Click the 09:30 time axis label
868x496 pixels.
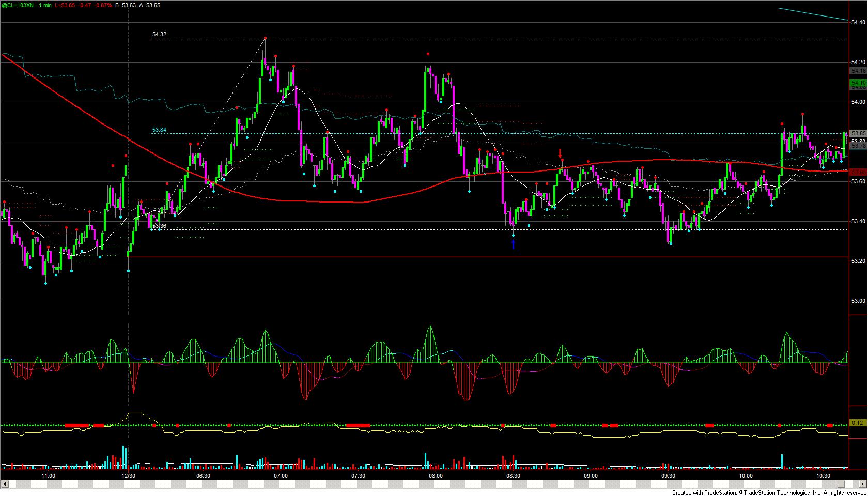pos(668,476)
